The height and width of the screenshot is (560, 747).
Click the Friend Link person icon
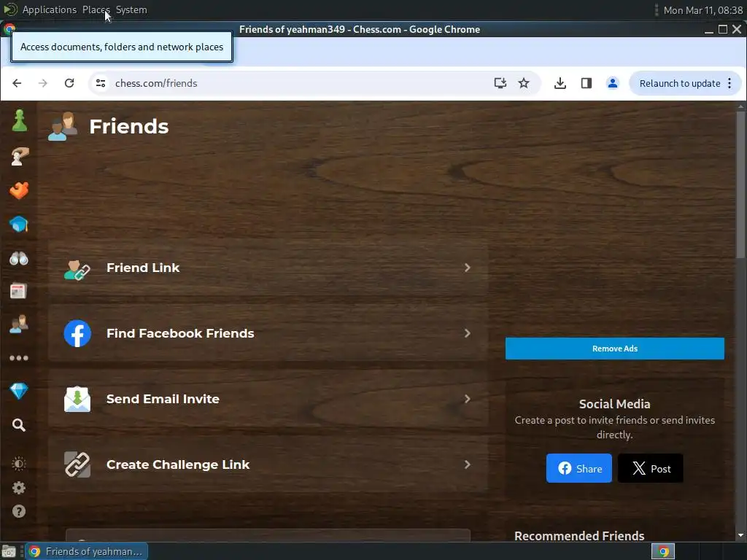tap(77, 270)
